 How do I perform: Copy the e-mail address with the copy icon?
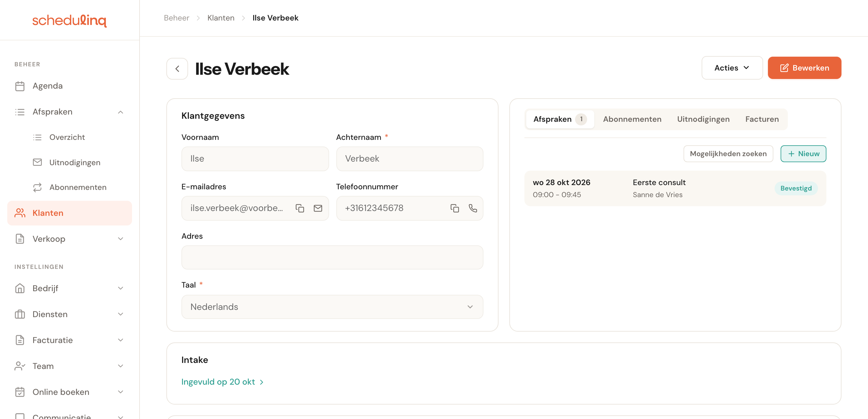(x=300, y=208)
